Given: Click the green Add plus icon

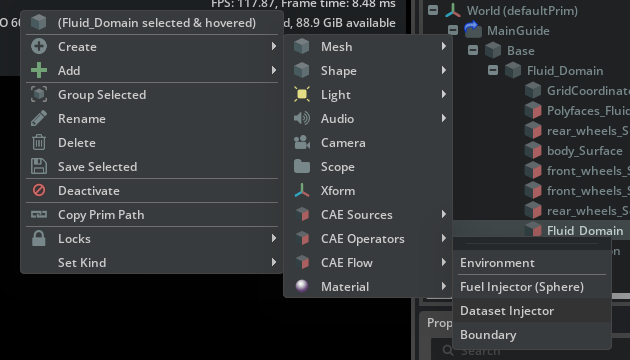Looking at the screenshot, I should [39, 71].
